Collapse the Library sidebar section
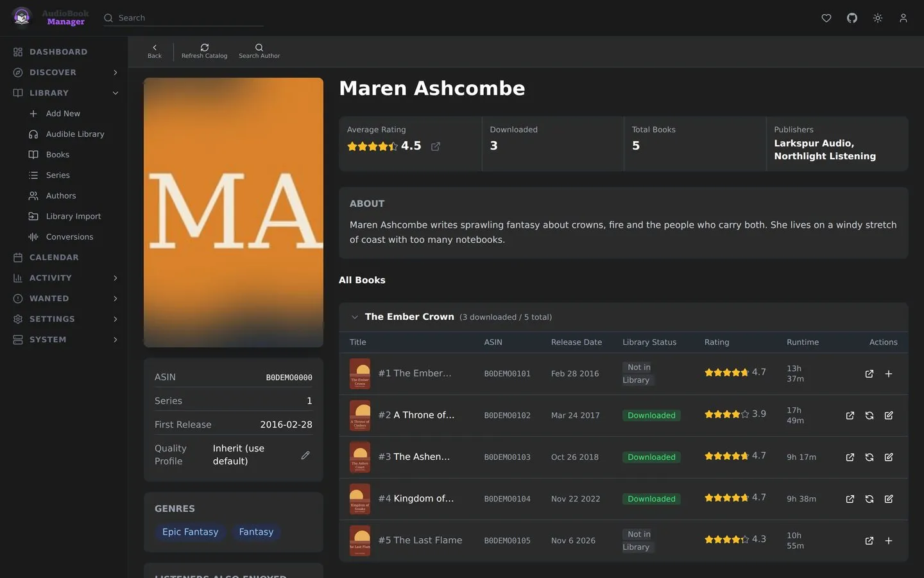 [x=116, y=93]
